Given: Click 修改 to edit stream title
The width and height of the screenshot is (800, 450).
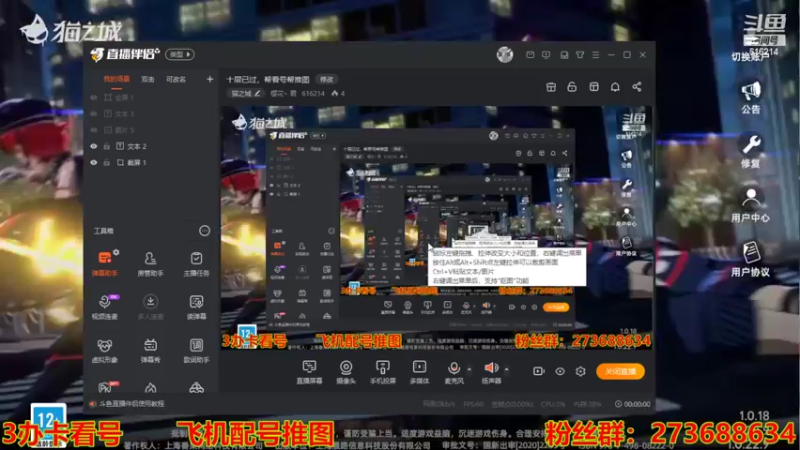Looking at the screenshot, I should point(327,80).
